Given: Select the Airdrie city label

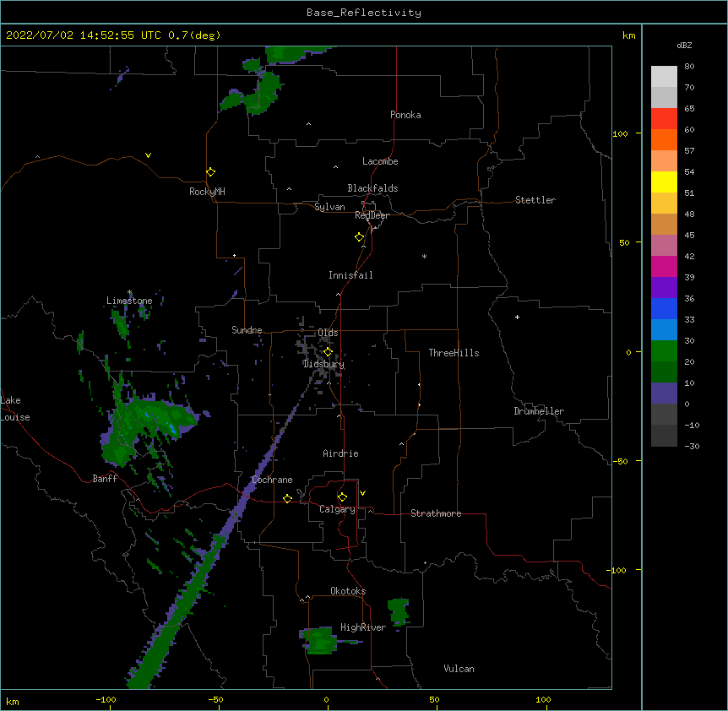Looking at the screenshot, I should point(340,453).
